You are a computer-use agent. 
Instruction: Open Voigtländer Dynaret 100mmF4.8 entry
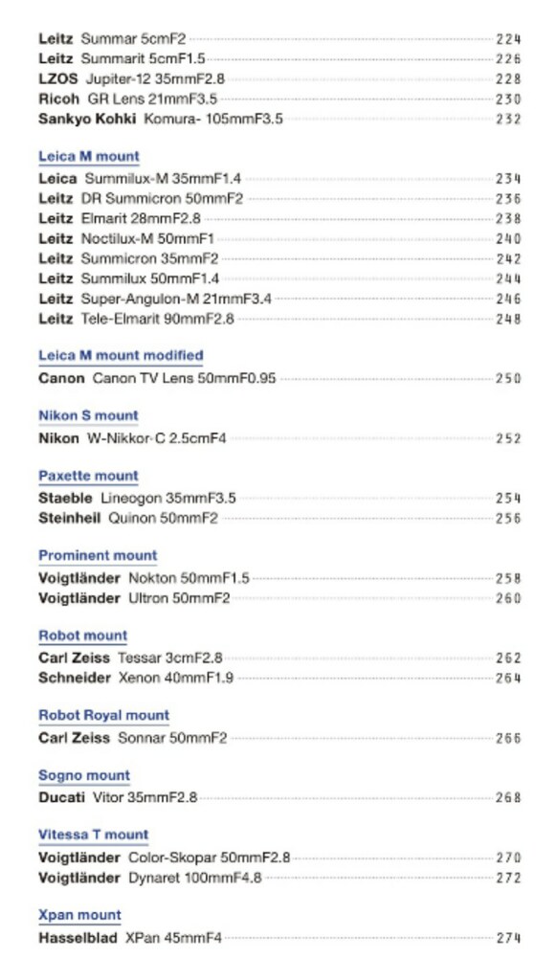(279, 878)
